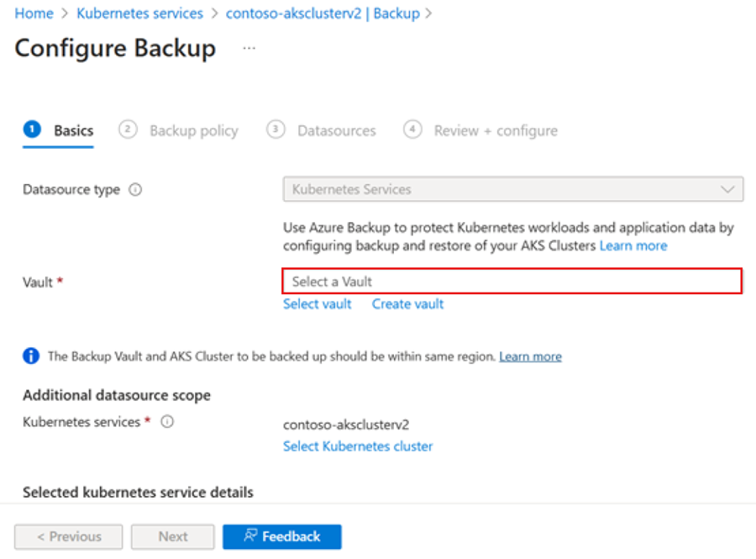Click the Select a Vault input field

point(512,282)
